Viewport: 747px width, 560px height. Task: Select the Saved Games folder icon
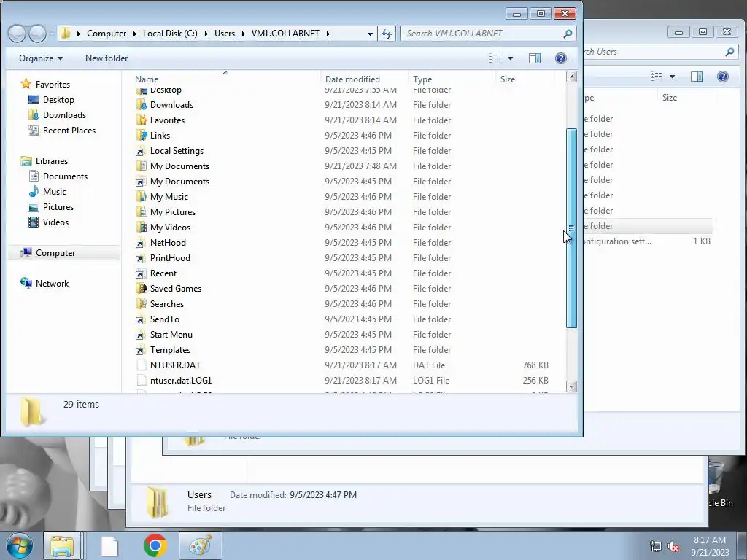point(141,289)
